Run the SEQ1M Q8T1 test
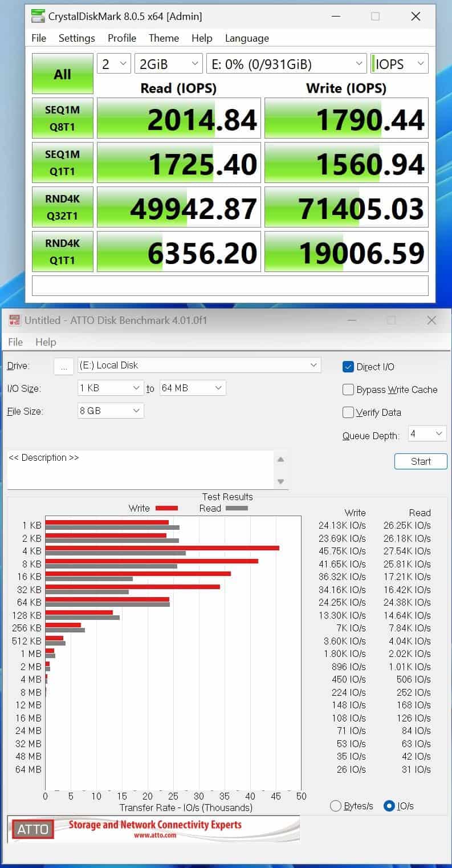This screenshot has width=452, height=868. pyautogui.click(x=63, y=118)
